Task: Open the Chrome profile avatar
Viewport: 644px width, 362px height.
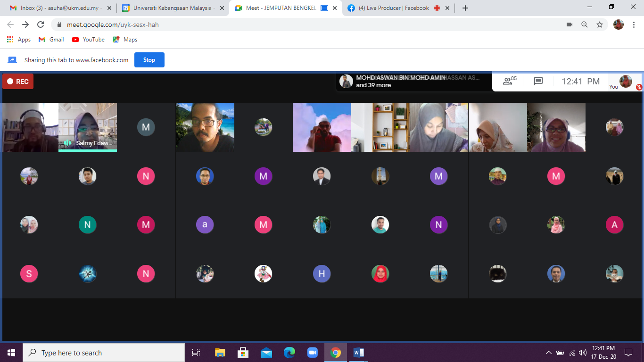Action: (x=619, y=25)
